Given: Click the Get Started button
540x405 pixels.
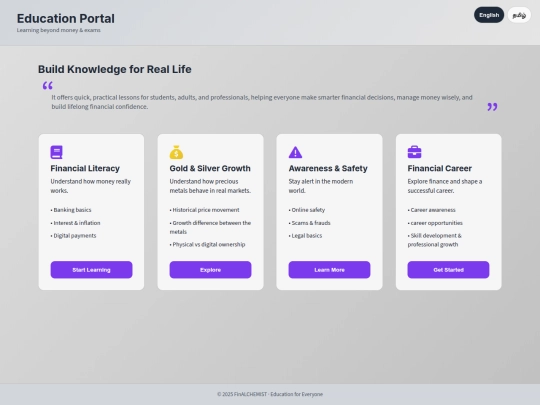Looking at the screenshot, I should click(448, 270).
